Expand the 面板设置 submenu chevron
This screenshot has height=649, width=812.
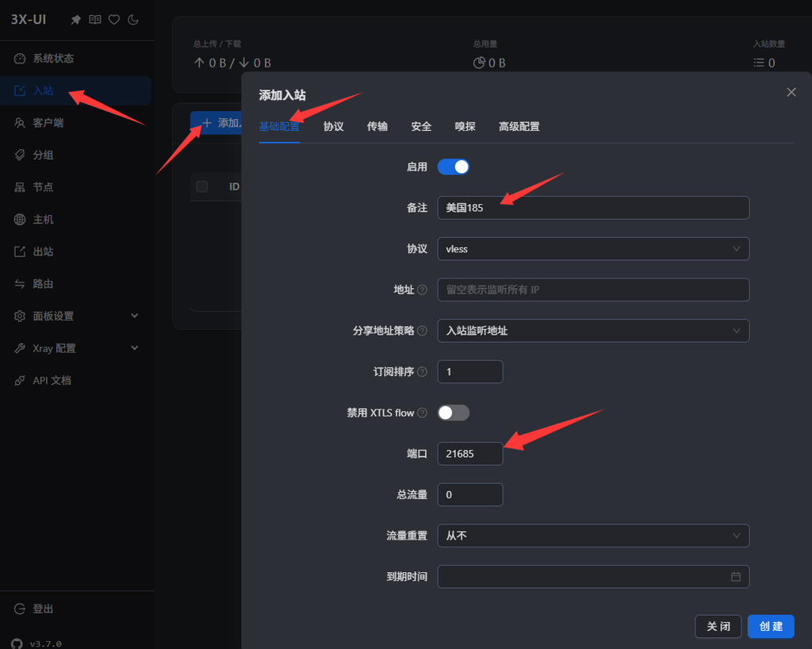(135, 316)
